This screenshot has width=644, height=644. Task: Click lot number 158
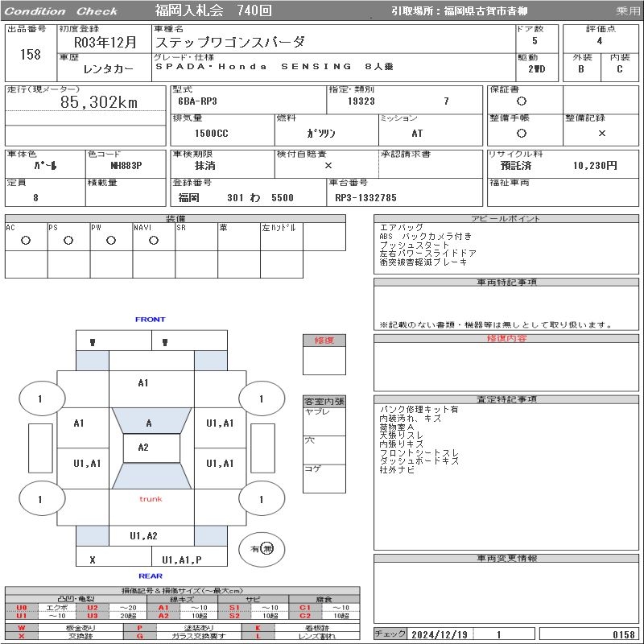31,54
